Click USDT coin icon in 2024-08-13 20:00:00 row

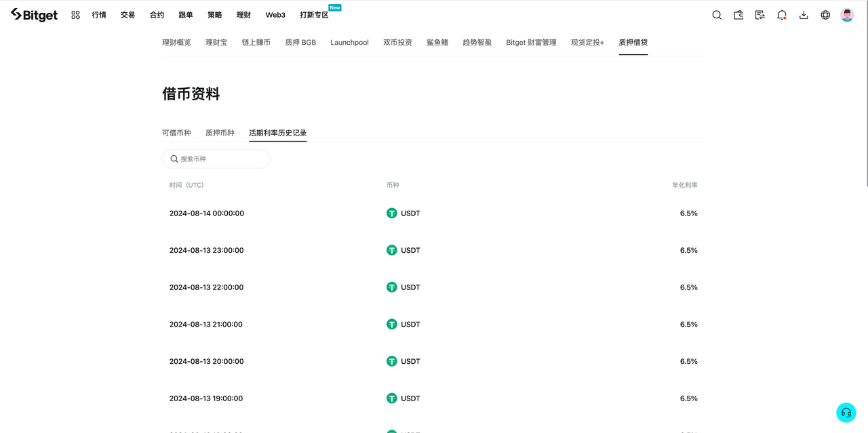tap(392, 361)
